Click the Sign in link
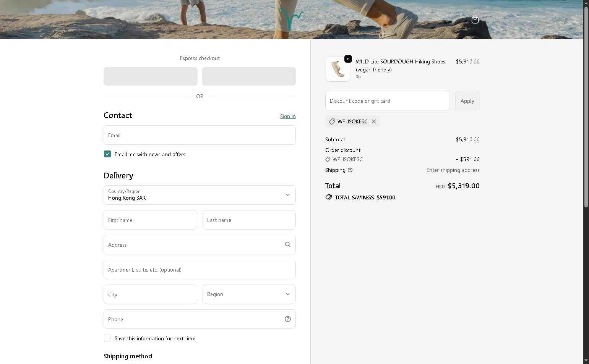Viewport: 589px width, 364px height. [x=288, y=116]
